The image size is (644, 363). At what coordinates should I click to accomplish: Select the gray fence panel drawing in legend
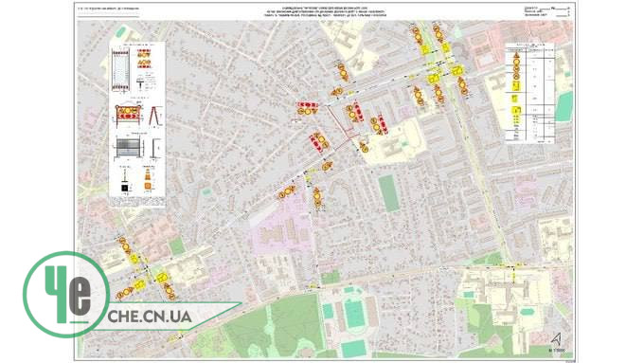tap(129, 147)
